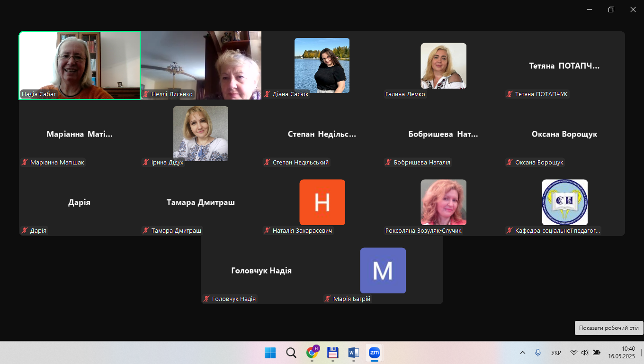Click the volume speaker icon in tray
The width and height of the screenshot is (644, 364).
pos(584,353)
